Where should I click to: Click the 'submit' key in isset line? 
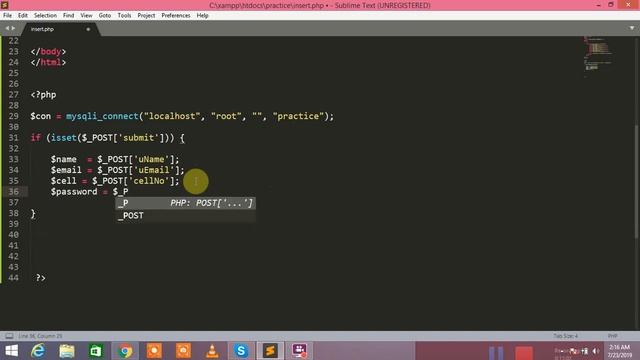pyautogui.click(x=138, y=138)
